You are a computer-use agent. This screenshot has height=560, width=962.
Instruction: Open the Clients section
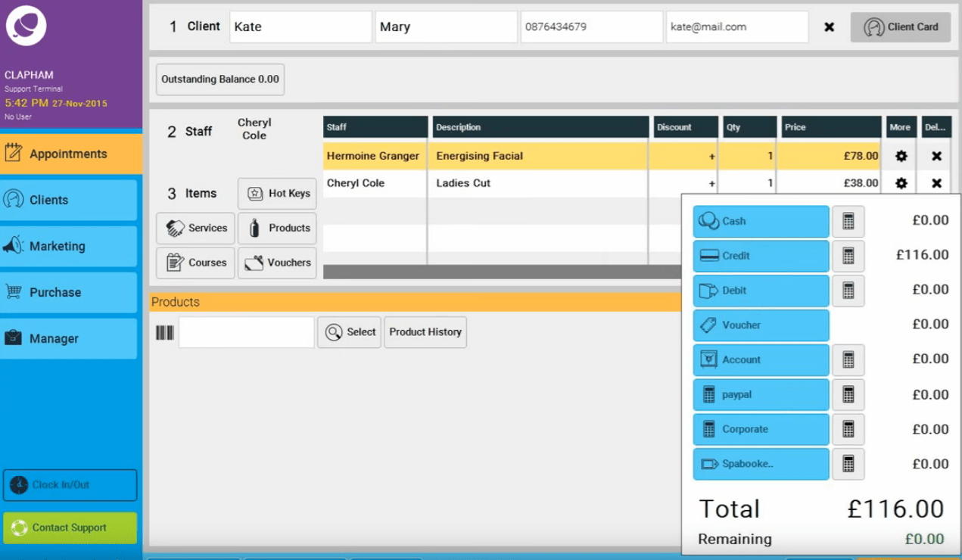70,200
